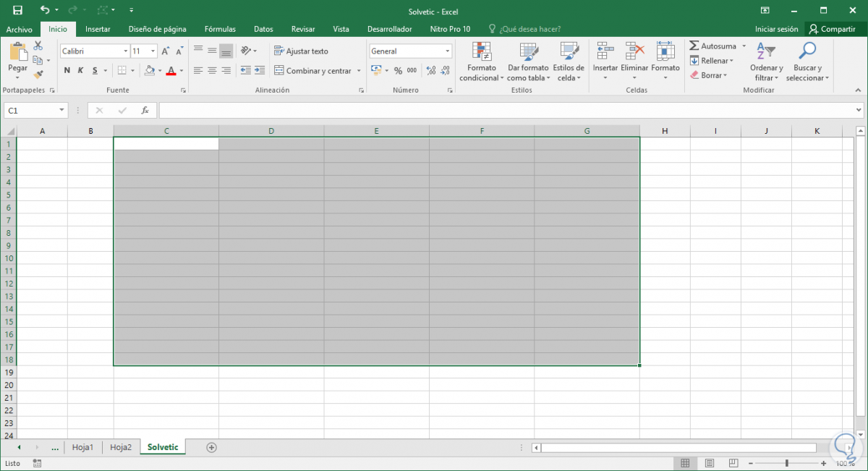This screenshot has width=868, height=471.
Task: Expand Combinar y centrar dropdown arrow
Action: (359, 71)
